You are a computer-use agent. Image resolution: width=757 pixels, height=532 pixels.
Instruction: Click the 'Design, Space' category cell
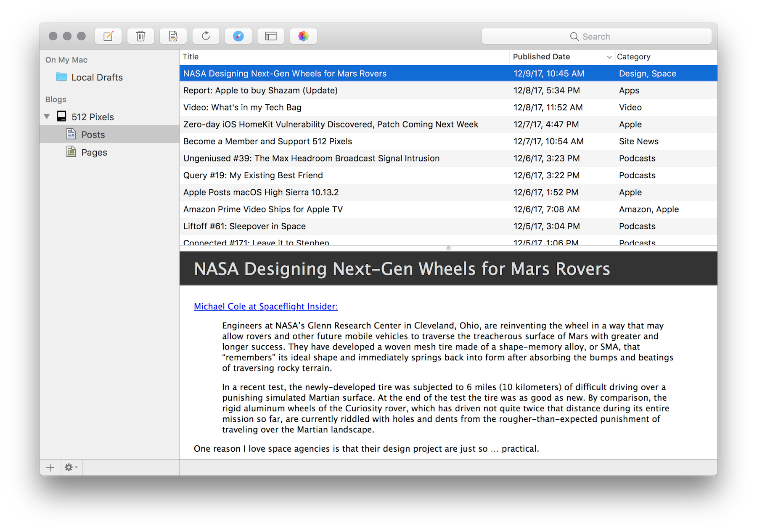[648, 74]
